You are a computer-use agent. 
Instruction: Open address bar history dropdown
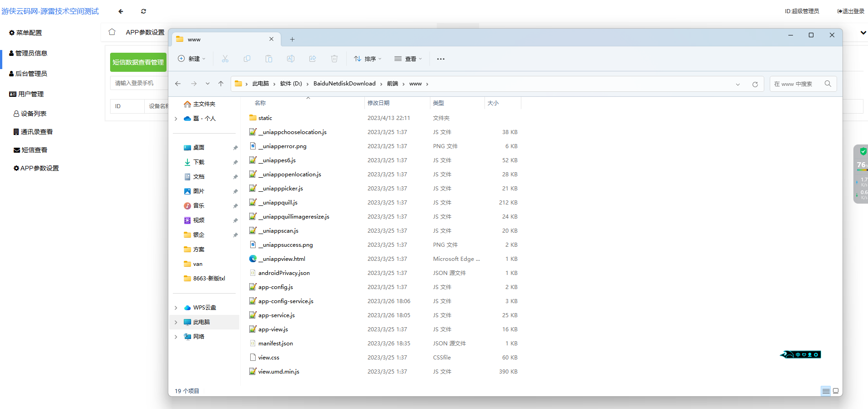[738, 84]
